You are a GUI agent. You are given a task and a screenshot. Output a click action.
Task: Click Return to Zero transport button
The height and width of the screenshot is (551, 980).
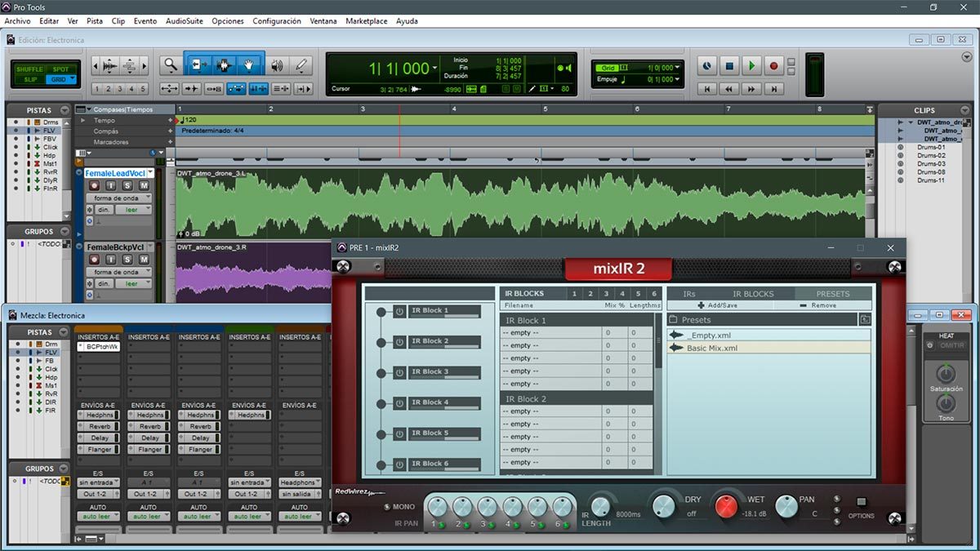[x=707, y=88]
